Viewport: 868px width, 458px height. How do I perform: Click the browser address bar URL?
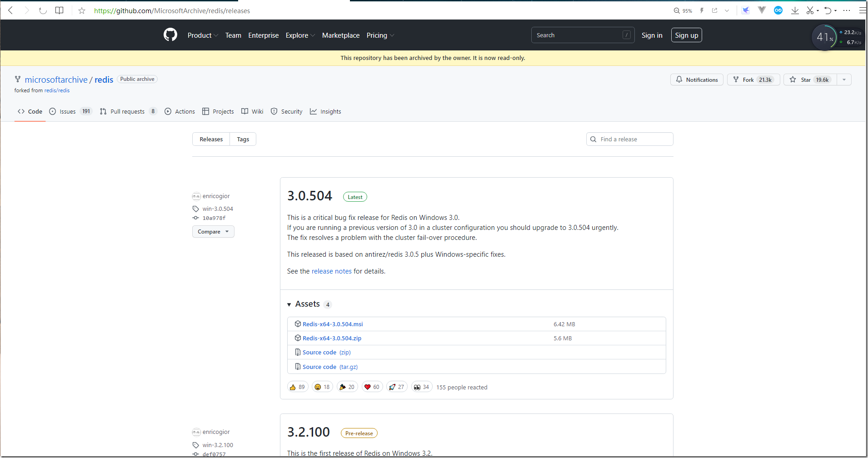click(x=172, y=10)
